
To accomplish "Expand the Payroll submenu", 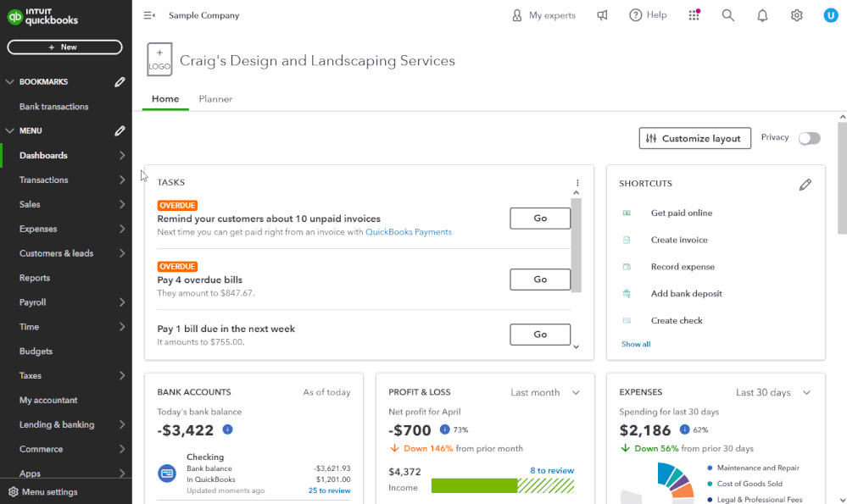I will 122,302.
